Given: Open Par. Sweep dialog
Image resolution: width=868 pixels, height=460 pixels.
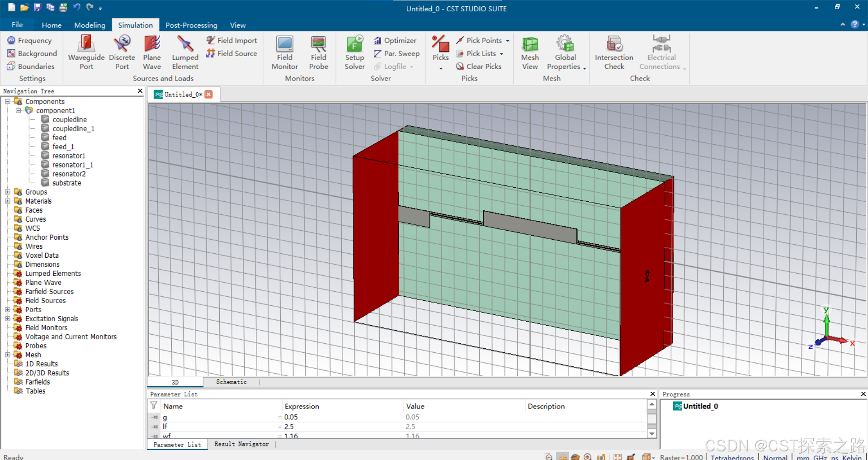Looking at the screenshot, I should coord(396,53).
